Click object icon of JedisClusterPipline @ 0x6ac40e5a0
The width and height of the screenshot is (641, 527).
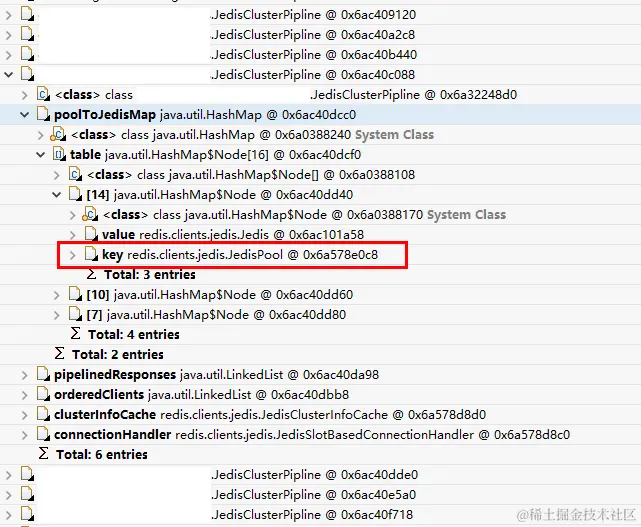click(x=27, y=494)
